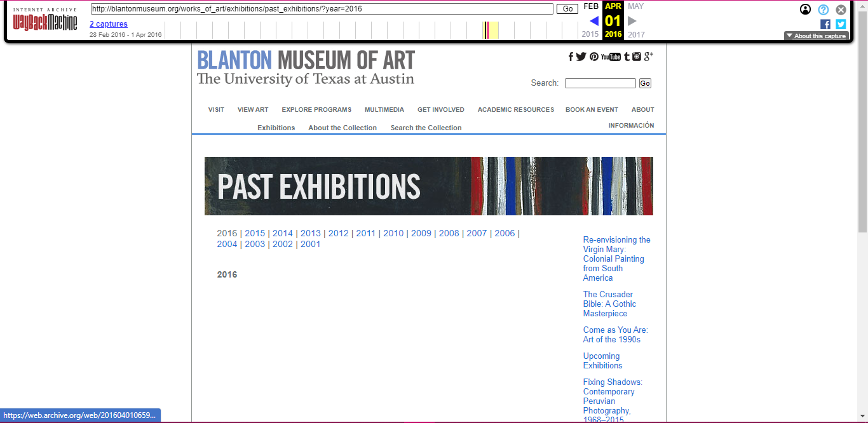
Task: Open the 2 captures link
Action: [109, 24]
